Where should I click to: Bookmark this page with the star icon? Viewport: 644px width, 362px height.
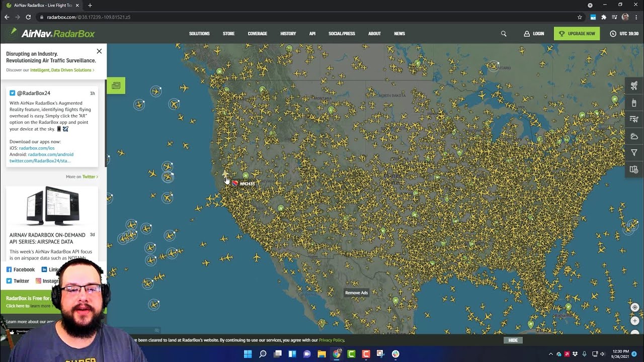580,17
